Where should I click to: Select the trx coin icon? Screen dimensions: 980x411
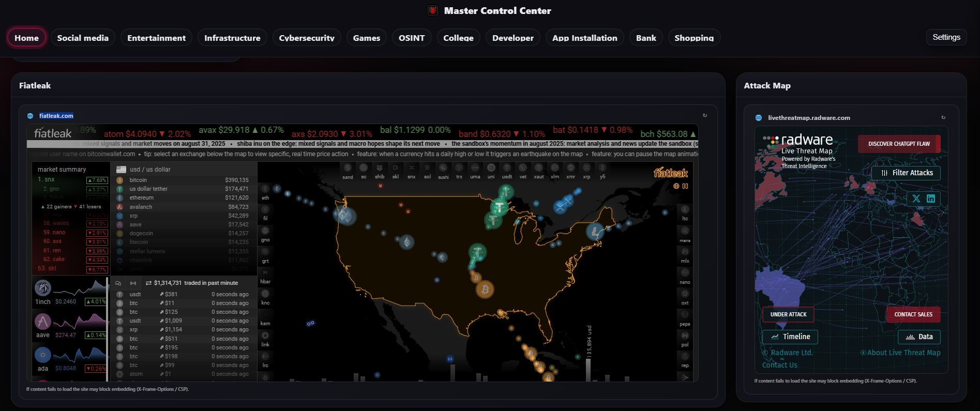click(459, 168)
